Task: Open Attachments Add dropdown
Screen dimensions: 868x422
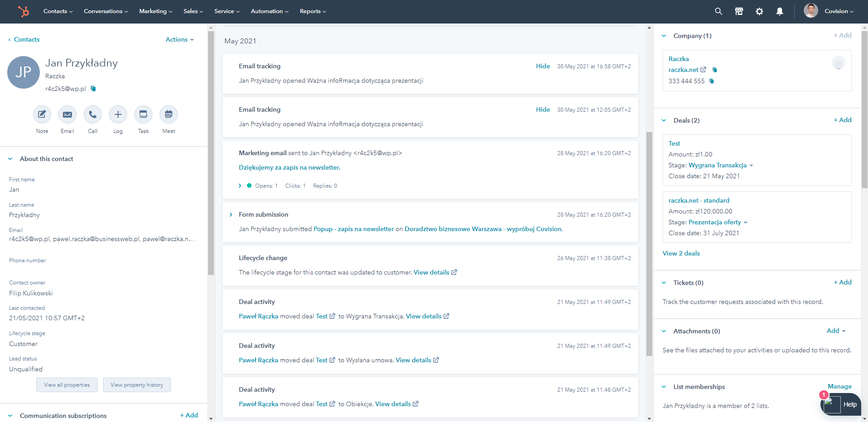Action: (836, 331)
